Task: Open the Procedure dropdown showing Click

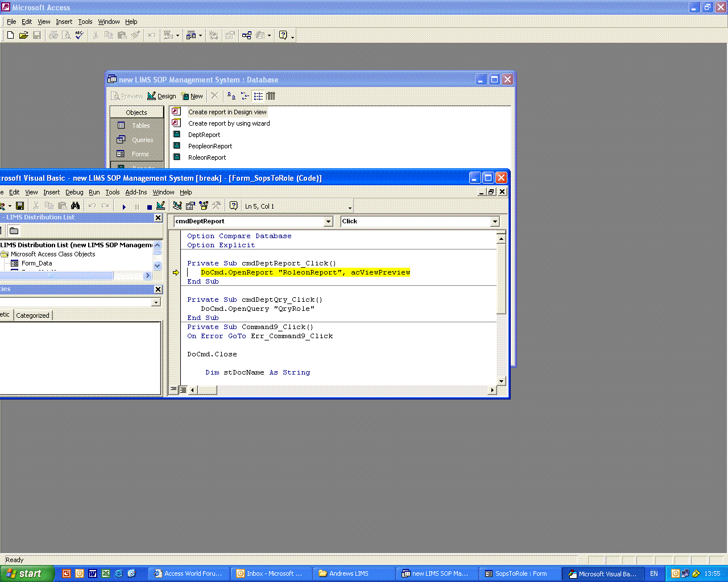Action: coord(495,222)
